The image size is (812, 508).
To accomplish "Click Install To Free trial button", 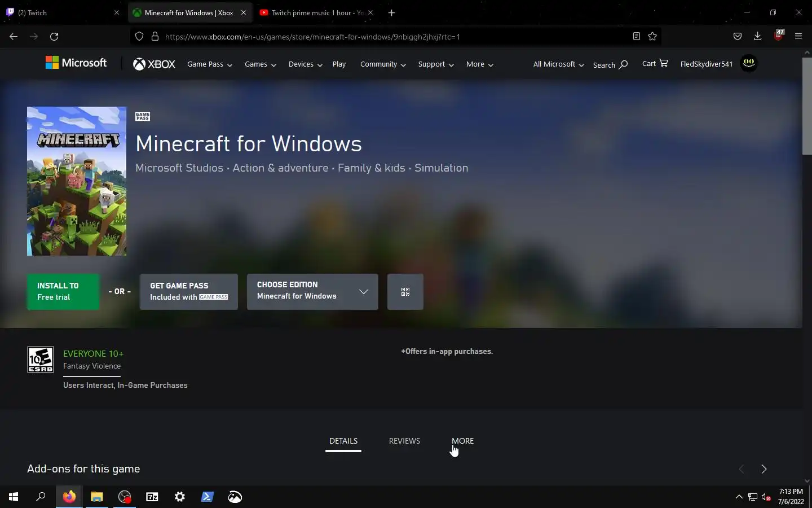I will (x=63, y=292).
